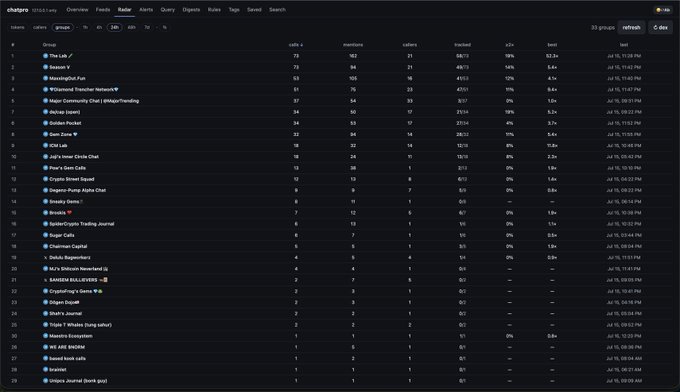Click the Telegram icon beside Gem Zone

click(45, 134)
